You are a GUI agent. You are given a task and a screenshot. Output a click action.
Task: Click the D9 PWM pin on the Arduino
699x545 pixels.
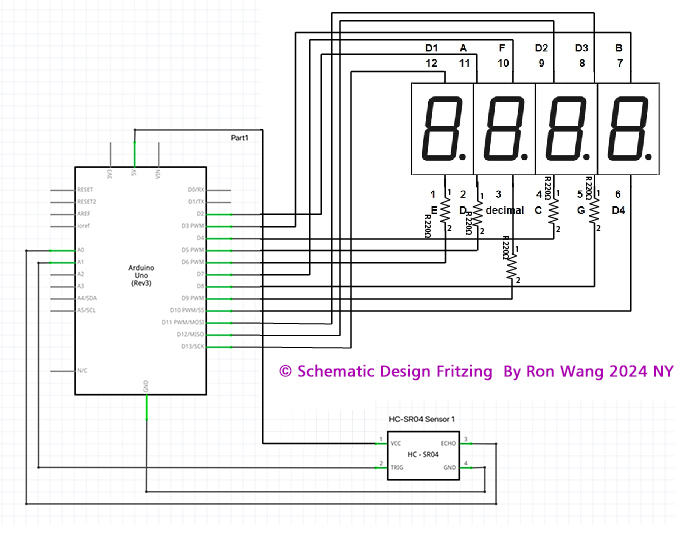click(192, 298)
